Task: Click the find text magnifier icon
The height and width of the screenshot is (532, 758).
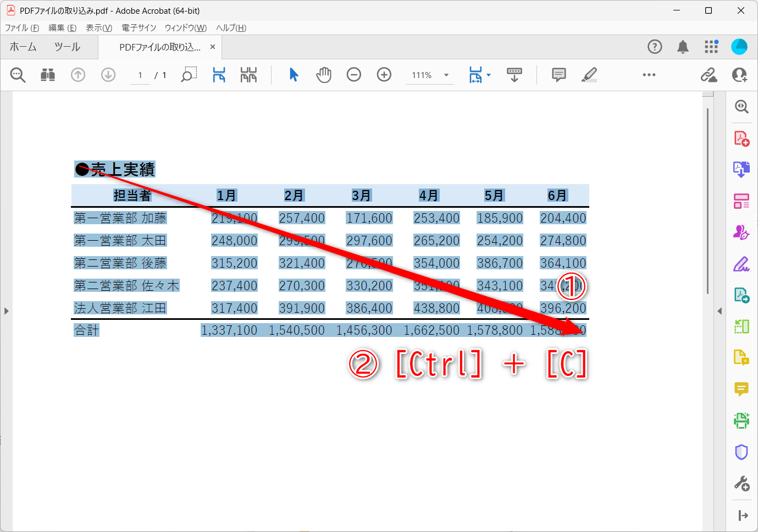Action: coord(18,75)
